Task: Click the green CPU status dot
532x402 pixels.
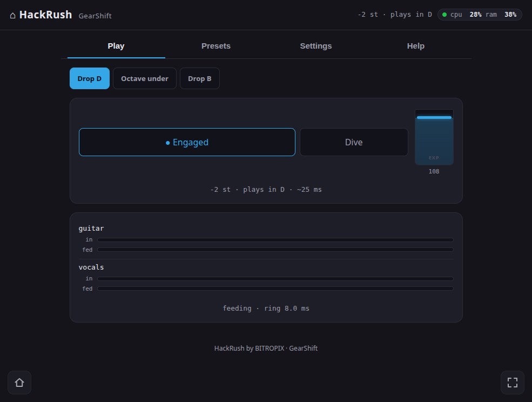Action: pos(445,15)
